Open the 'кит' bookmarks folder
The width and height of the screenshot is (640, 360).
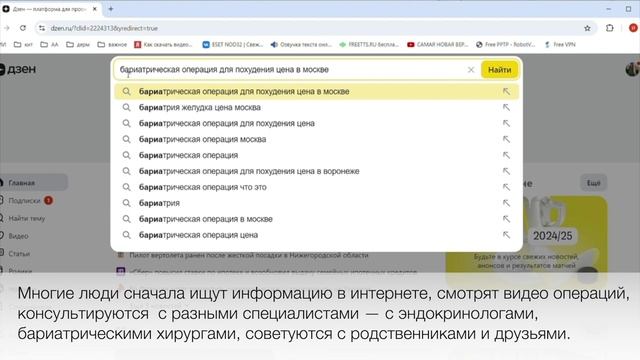click(x=23, y=44)
